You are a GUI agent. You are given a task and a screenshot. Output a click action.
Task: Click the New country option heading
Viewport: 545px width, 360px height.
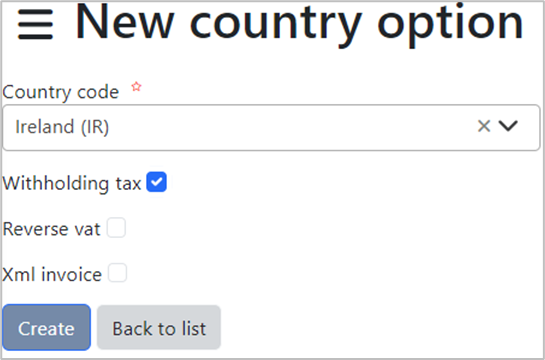tap(299, 25)
